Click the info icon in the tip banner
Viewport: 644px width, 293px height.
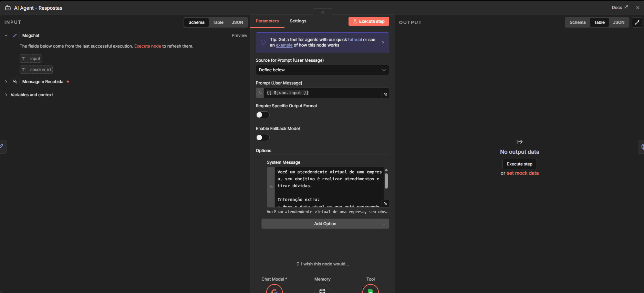pos(263,42)
